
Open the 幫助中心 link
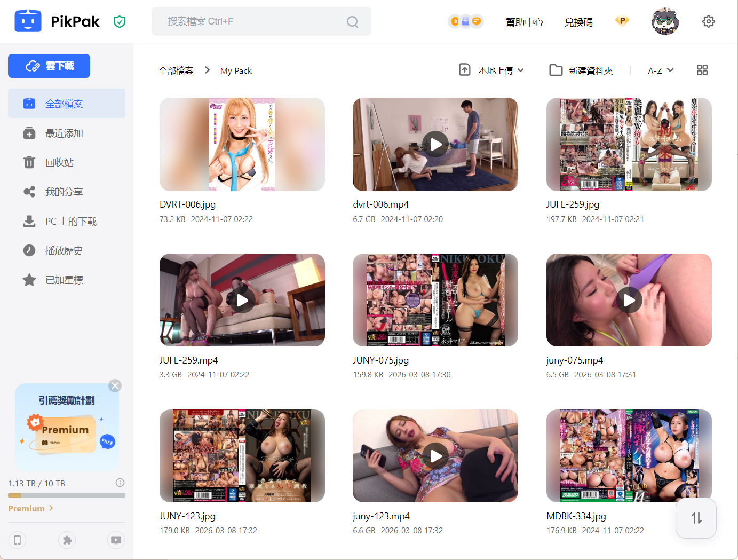coord(524,22)
